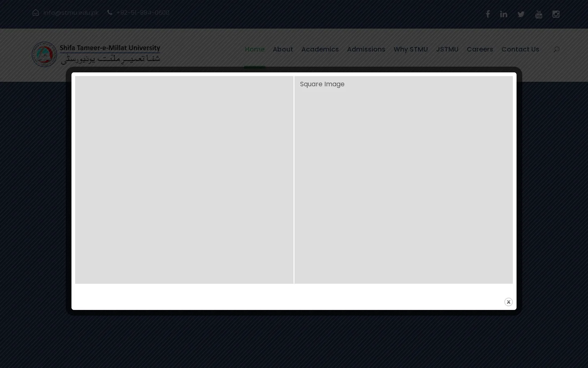Click the envelope email icon
The image size is (588, 368).
[x=36, y=13]
